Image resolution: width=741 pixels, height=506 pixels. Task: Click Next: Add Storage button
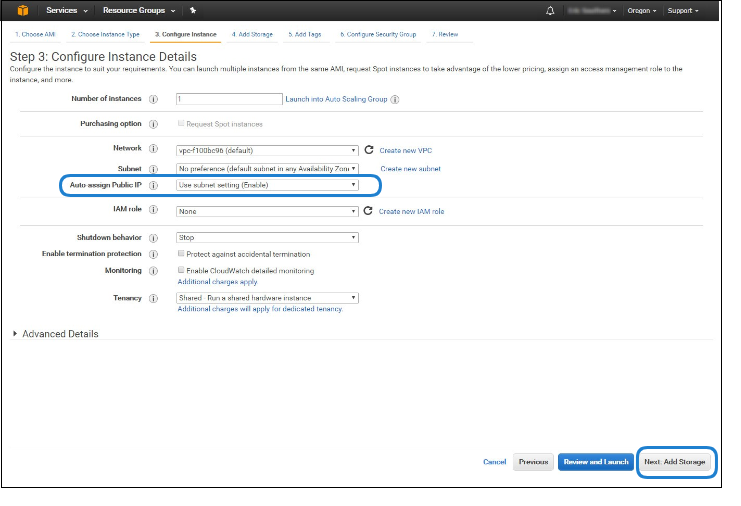pos(675,462)
